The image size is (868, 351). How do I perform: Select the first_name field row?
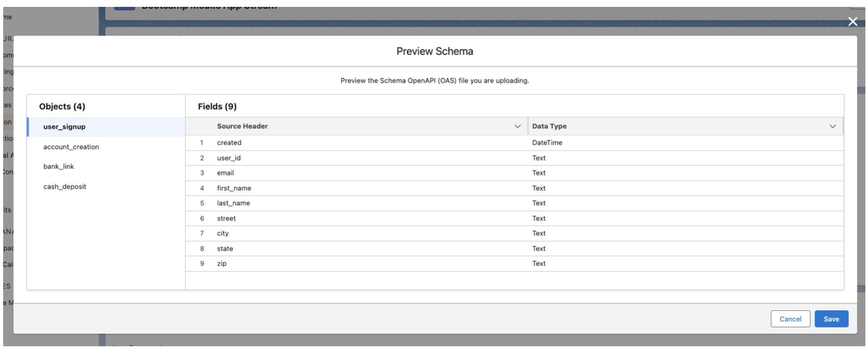tap(234, 188)
